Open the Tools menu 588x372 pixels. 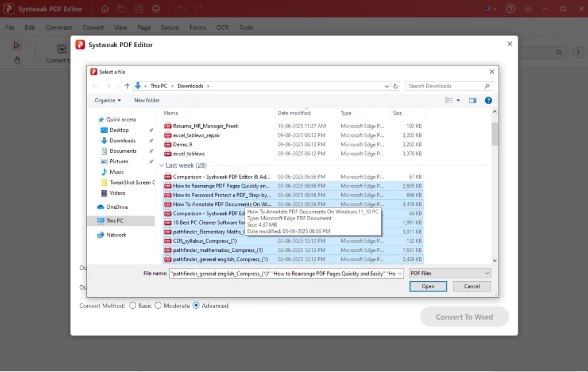(x=246, y=28)
